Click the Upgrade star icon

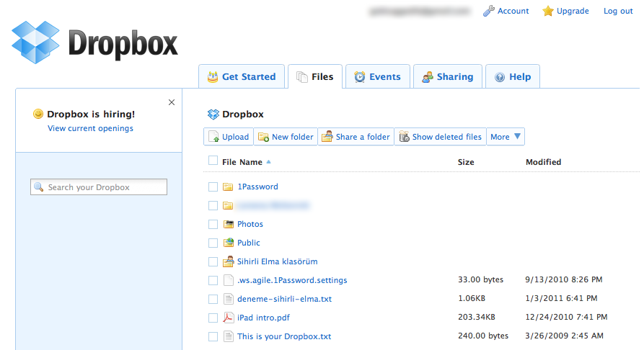(548, 11)
